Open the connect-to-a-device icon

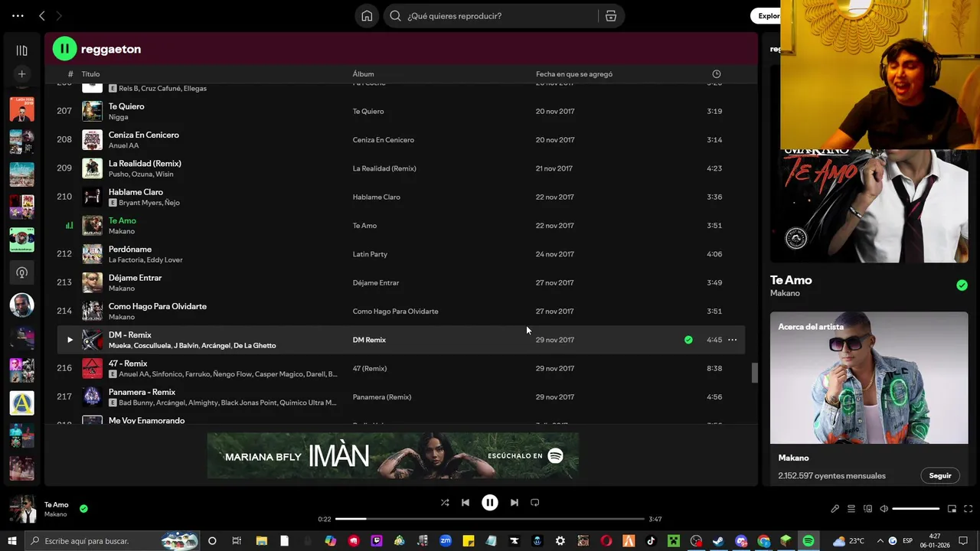click(x=867, y=509)
